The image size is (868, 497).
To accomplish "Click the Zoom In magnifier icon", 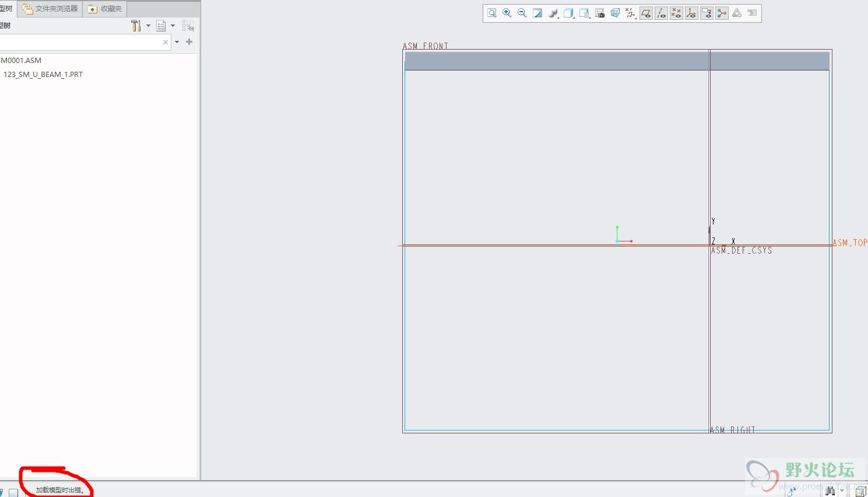I will pos(507,13).
